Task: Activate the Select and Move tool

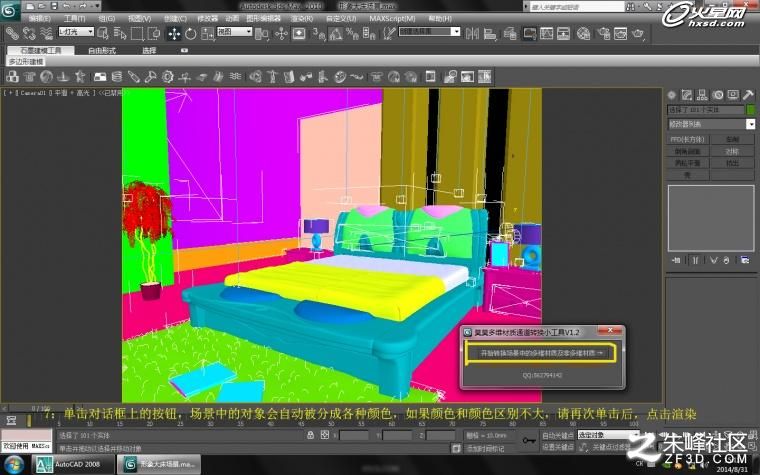Action: [x=174, y=33]
